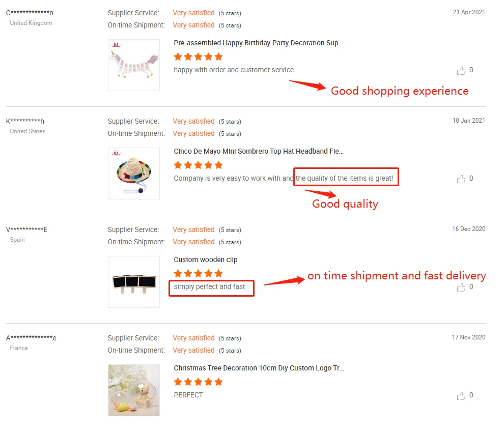Like the custom wooden clip review
Screen dimensions: 504x431
click(461, 288)
